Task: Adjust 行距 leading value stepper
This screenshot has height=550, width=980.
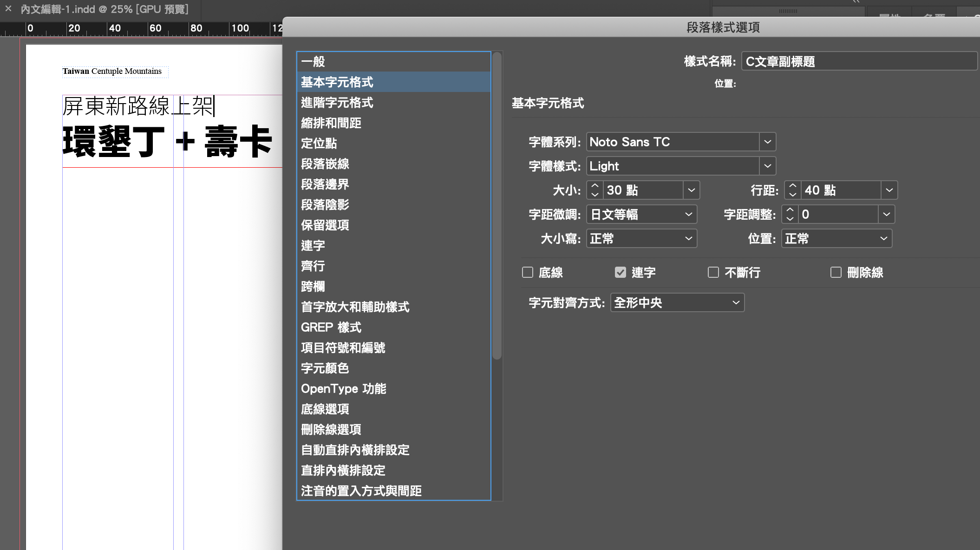Action: point(793,190)
